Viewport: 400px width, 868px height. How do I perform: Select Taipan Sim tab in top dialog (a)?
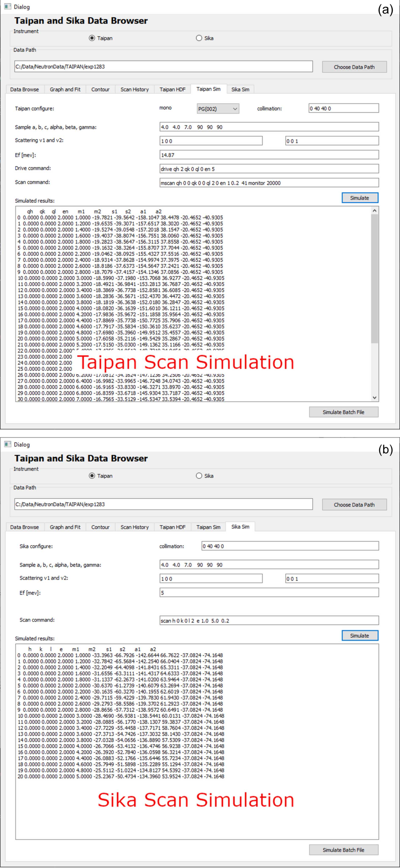209,89
